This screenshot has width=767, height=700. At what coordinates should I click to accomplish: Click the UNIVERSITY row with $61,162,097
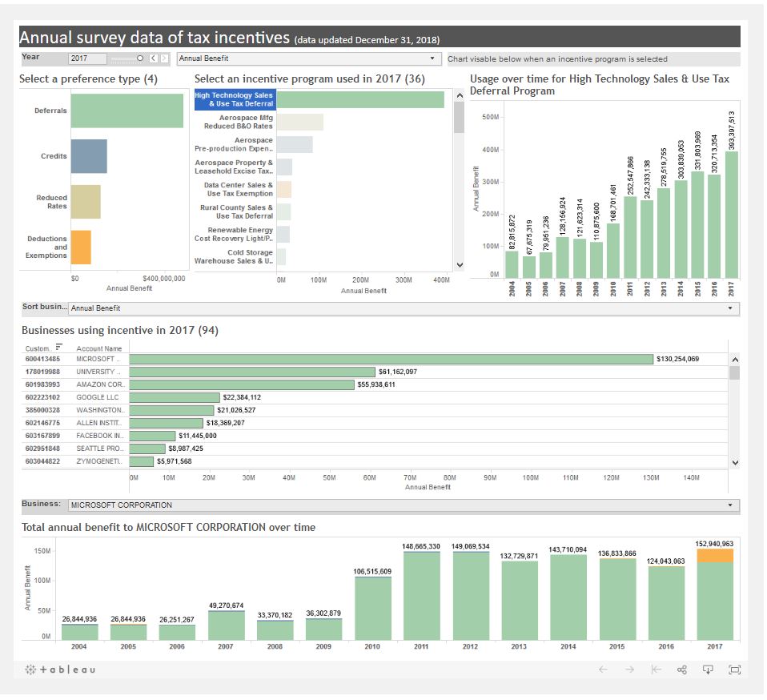pyautogui.click(x=252, y=372)
